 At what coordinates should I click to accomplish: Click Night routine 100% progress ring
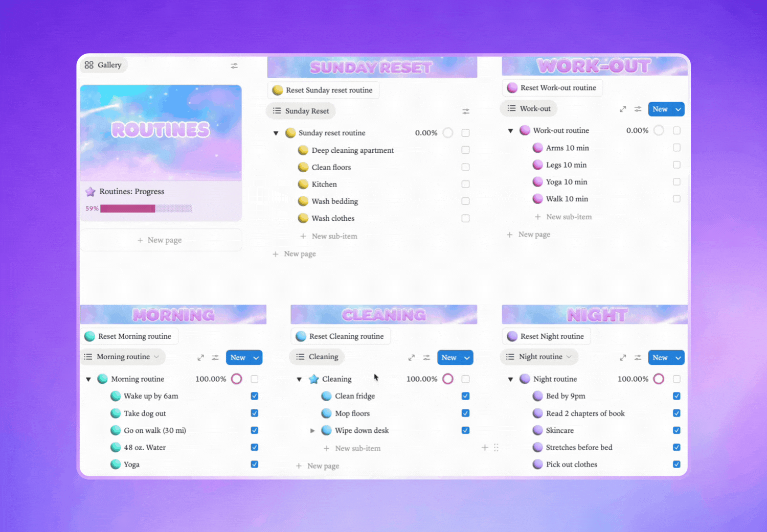(659, 379)
